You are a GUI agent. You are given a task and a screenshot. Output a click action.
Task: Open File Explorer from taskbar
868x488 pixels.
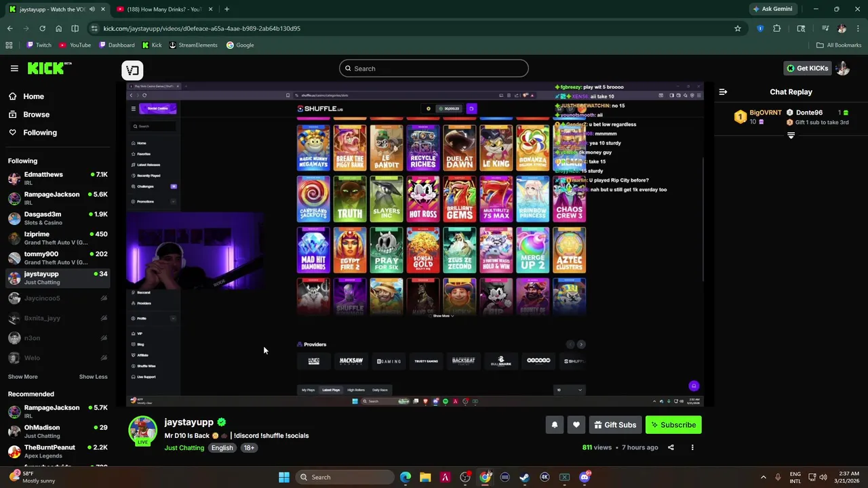click(x=425, y=477)
